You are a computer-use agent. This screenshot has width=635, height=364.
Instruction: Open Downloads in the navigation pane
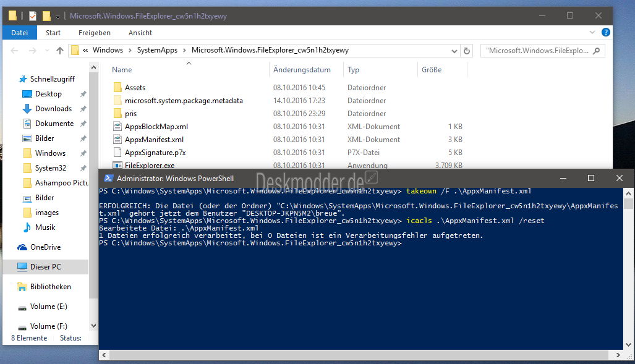coord(53,109)
